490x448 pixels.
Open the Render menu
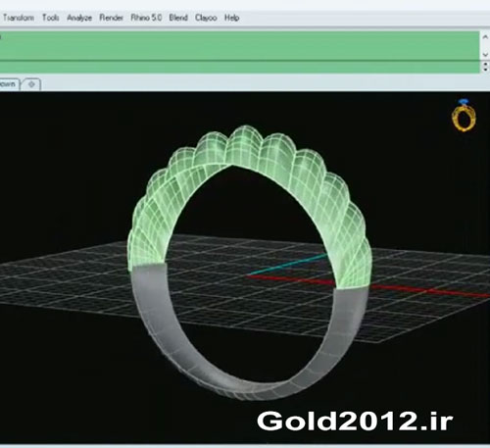click(x=111, y=18)
